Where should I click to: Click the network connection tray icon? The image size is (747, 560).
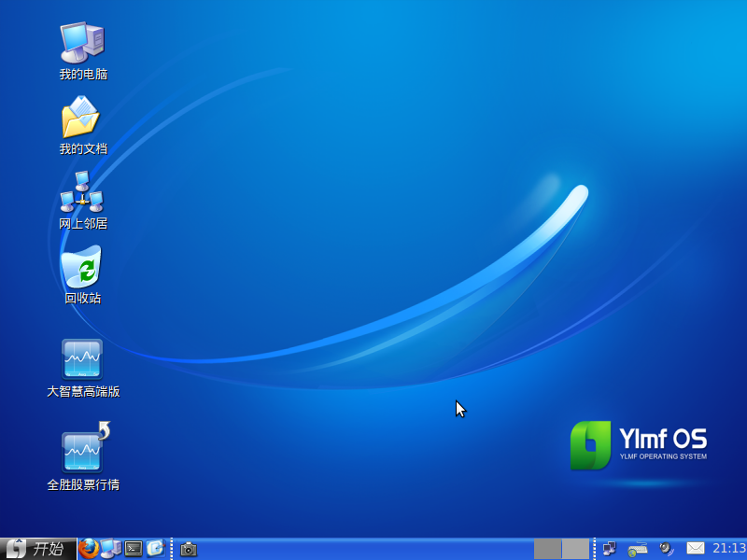610,549
